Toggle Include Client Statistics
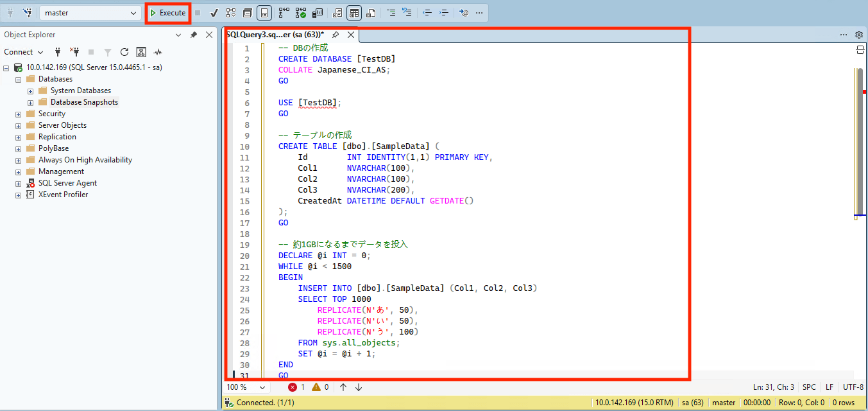 tap(318, 13)
